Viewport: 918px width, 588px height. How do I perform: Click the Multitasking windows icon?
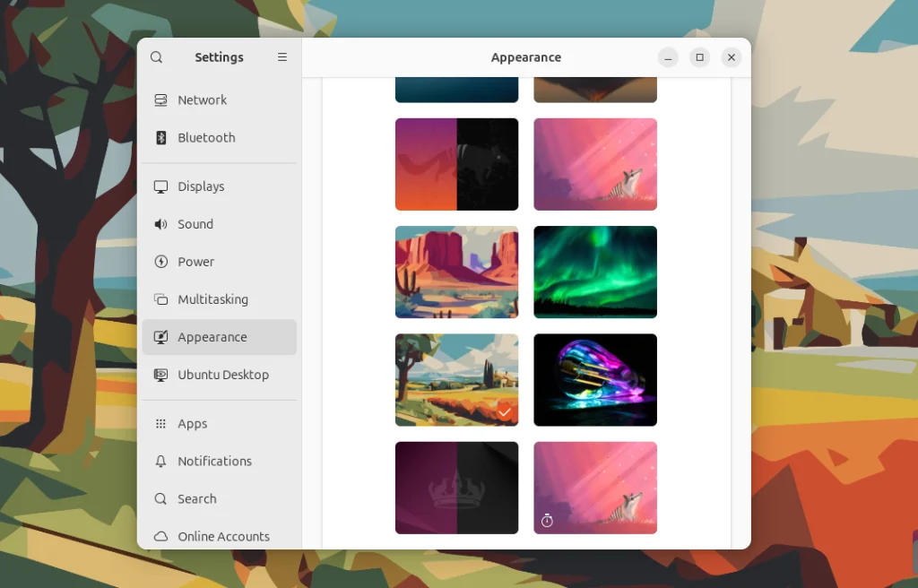pyautogui.click(x=162, y=299)
